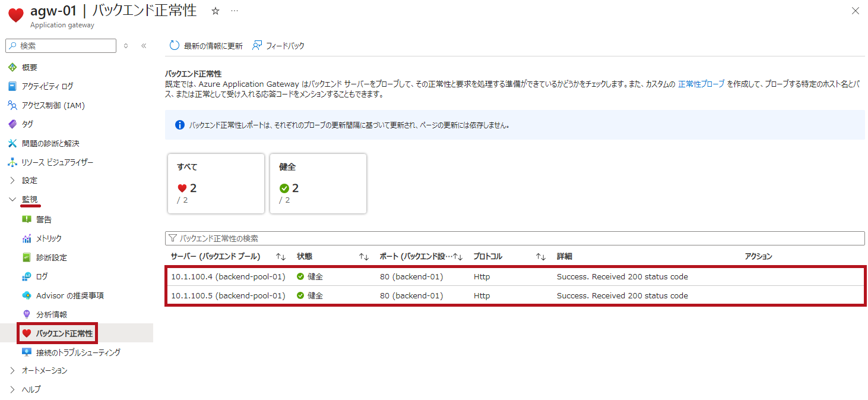Select row 10.1.100.4 (backend-pool-01)
This screenshot has width=868, height=400.
[515, 277]
